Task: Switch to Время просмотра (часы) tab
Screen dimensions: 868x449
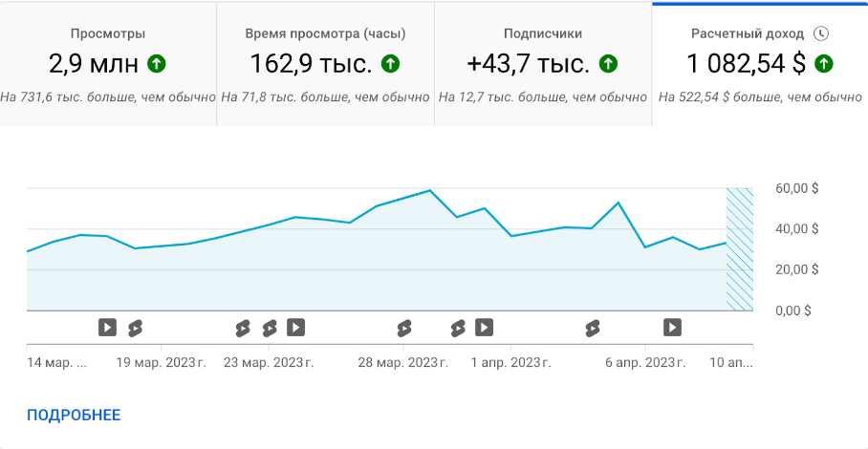Action: tap(325, 64)
